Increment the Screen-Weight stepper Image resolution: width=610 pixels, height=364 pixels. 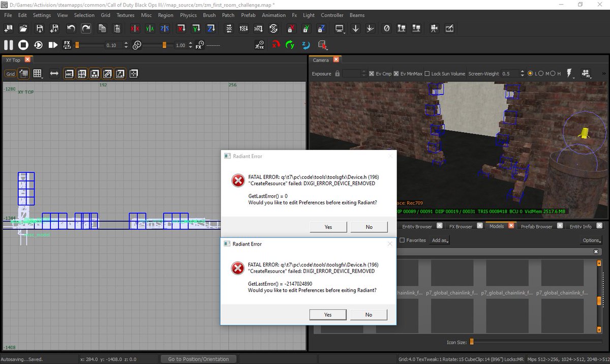pos(522,72)
